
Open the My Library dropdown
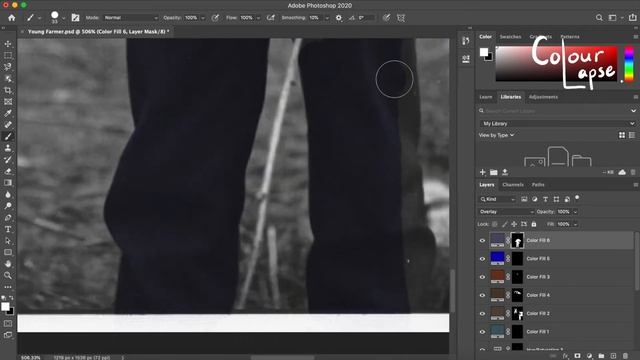pyautogui.click(x=558, y=123)
